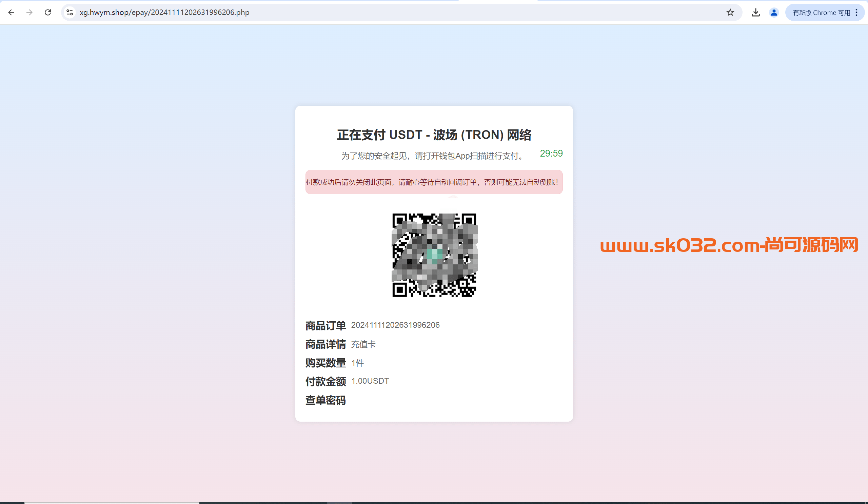Viewport: 868px width, 504px height.
Task: Click the pink payment warning notice
Action: [434, 182]
